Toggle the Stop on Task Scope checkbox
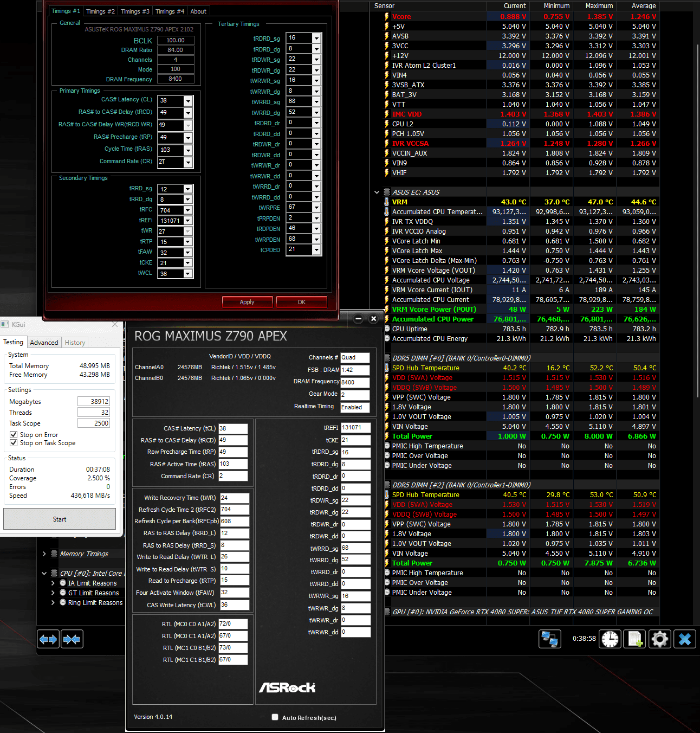700x733 pixels. [x=14, y=442]
